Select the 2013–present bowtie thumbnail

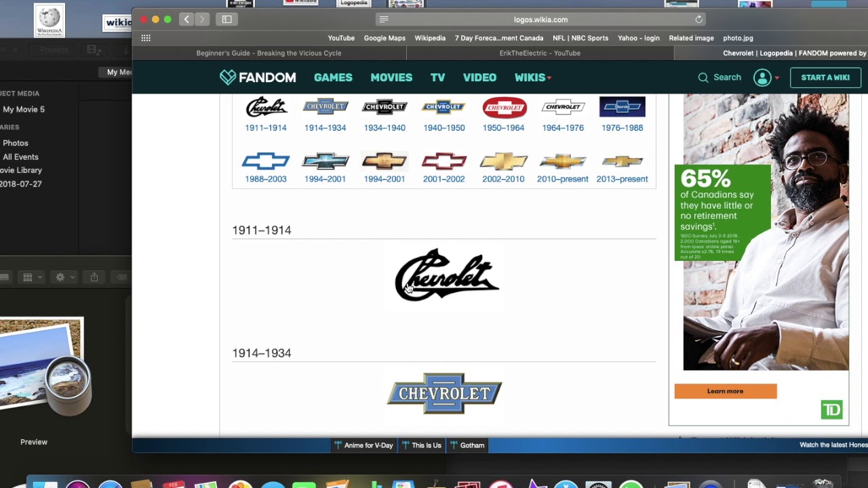click(623, 161)
